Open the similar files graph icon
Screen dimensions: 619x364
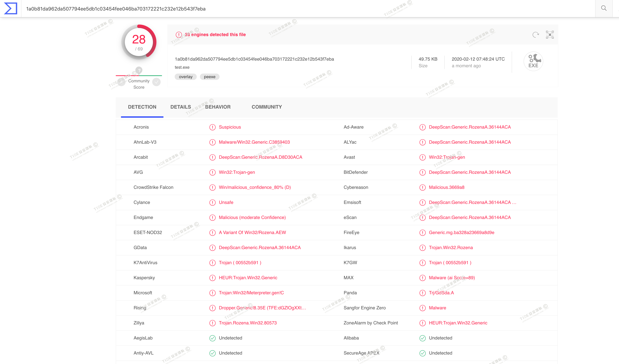[x=550, y=35]
